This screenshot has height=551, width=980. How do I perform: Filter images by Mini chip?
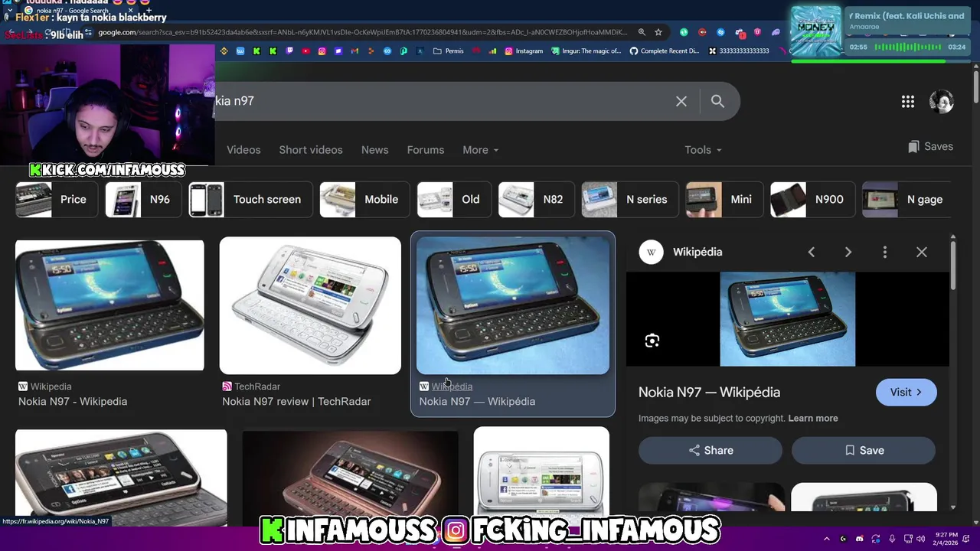[x=724, y=200]
